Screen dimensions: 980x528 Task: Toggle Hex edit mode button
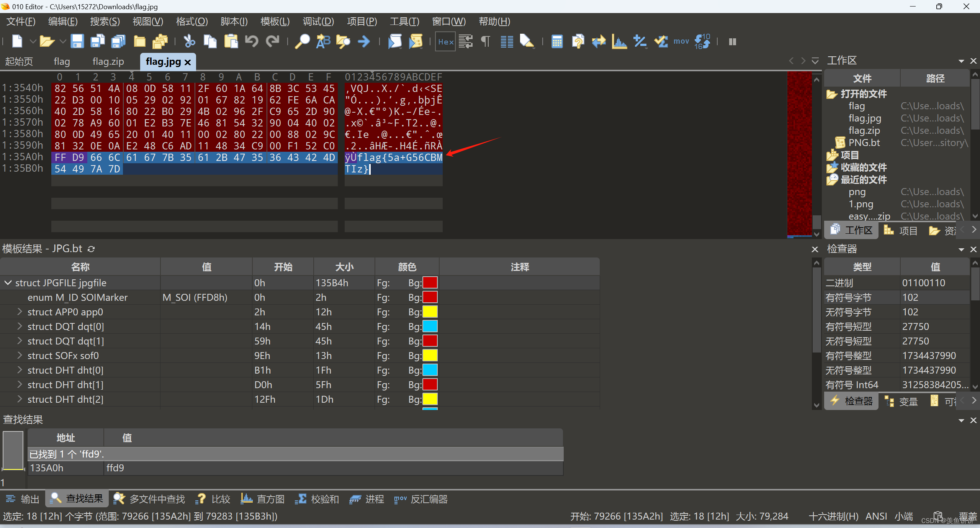point(445,41)
